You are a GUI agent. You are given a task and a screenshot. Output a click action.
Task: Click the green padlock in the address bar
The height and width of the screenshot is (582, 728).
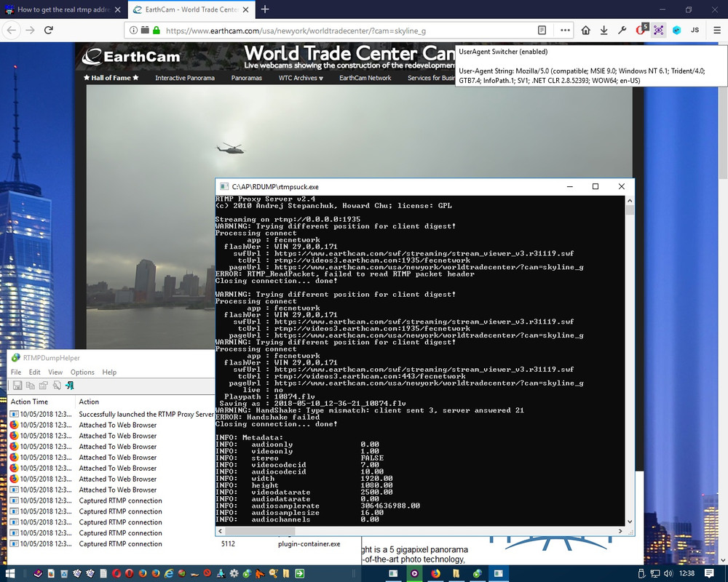(157, 31)
